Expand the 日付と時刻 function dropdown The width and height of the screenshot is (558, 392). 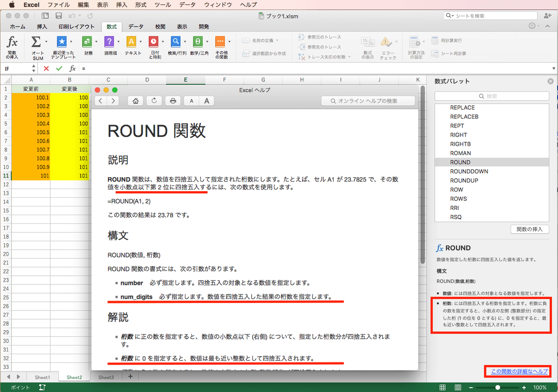click(x=163, y=42)
